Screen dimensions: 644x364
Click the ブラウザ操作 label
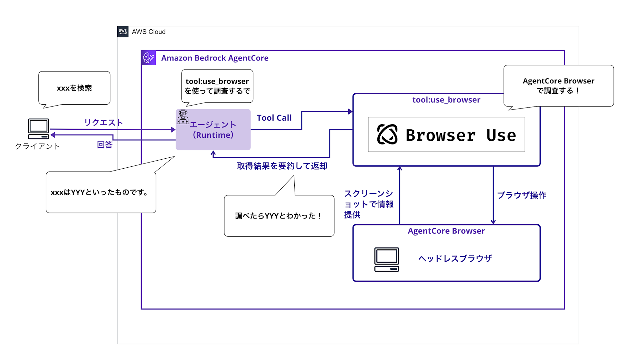pyautogui.click(x=522, y=195)
